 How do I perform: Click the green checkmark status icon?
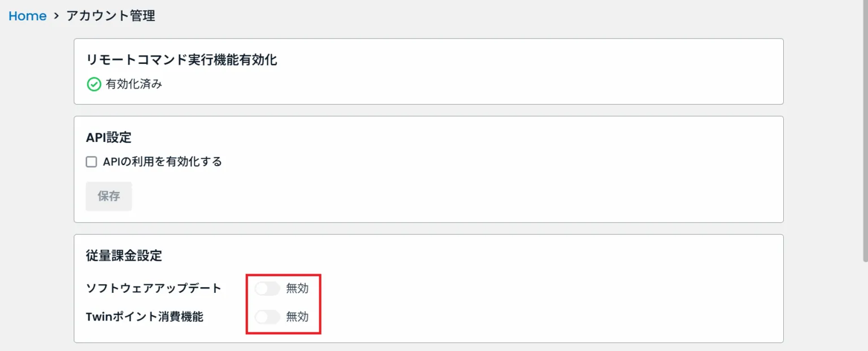93,85
